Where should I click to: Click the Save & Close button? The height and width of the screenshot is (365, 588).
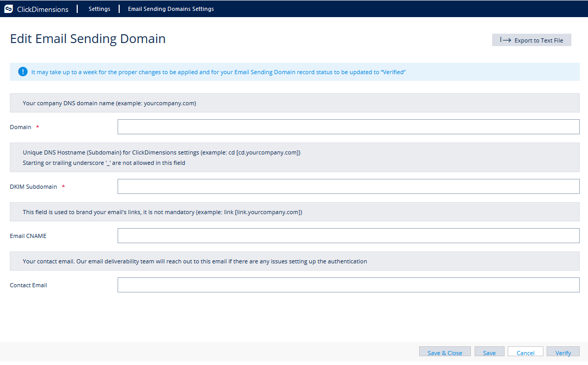(444, 353)
